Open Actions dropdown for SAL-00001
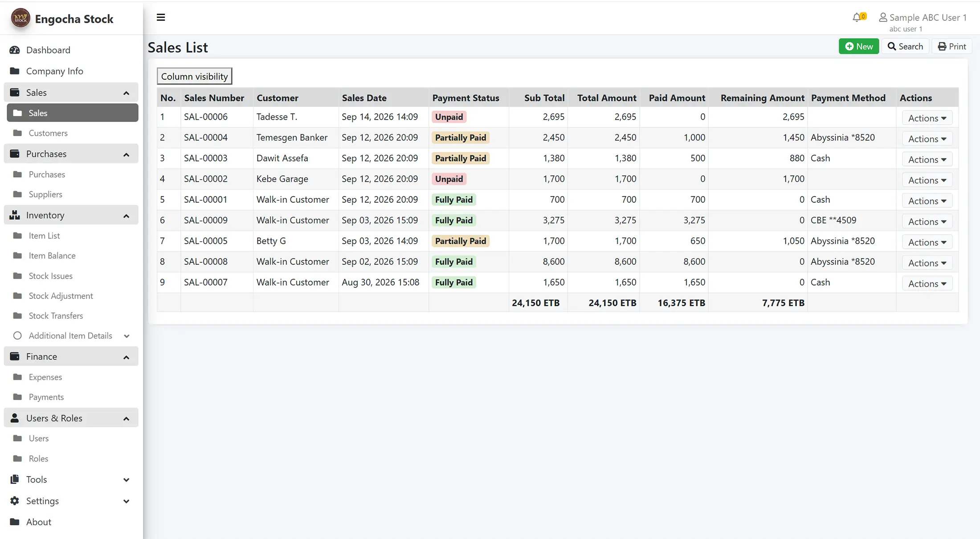This screenshot has width=980, height=539. [927, 201]
